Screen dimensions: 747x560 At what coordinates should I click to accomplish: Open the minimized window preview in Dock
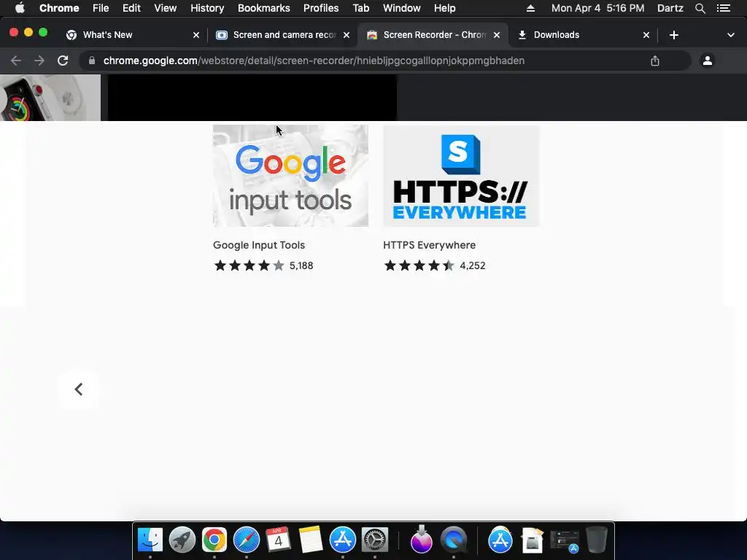pos(565,541)
